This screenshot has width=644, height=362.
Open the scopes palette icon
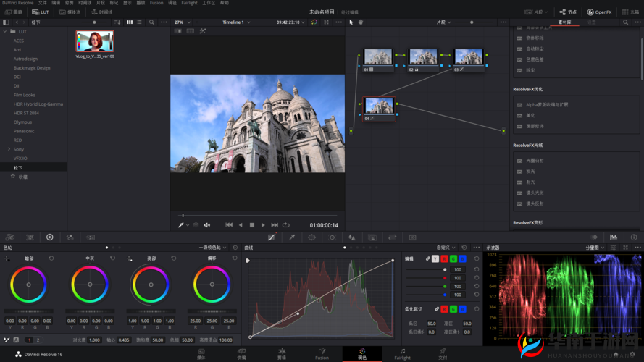[614, 237]
